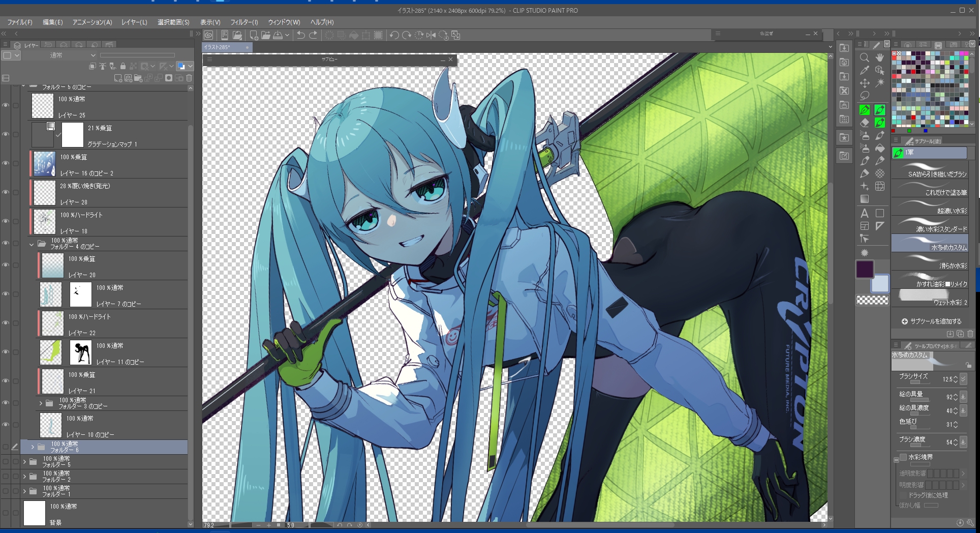
Task: Select the Magnifier zoom tool
Action: pyautogui.click(x=864, y=57)
